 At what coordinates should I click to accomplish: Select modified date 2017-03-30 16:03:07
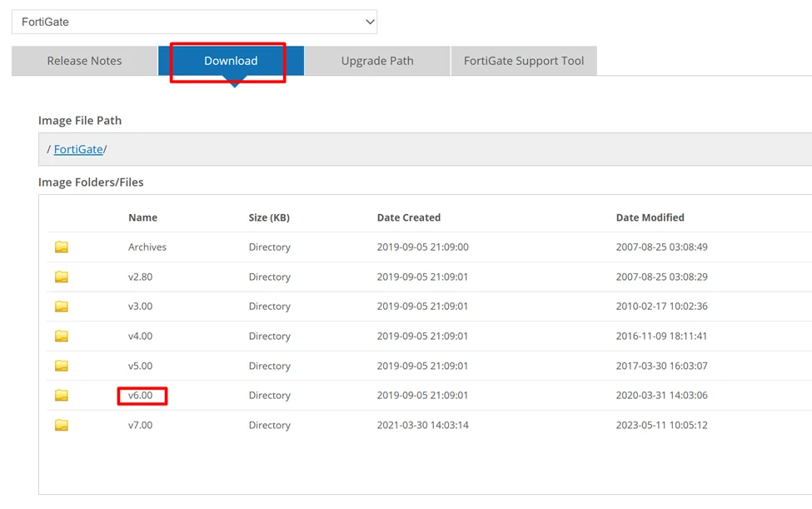(661, 366)
